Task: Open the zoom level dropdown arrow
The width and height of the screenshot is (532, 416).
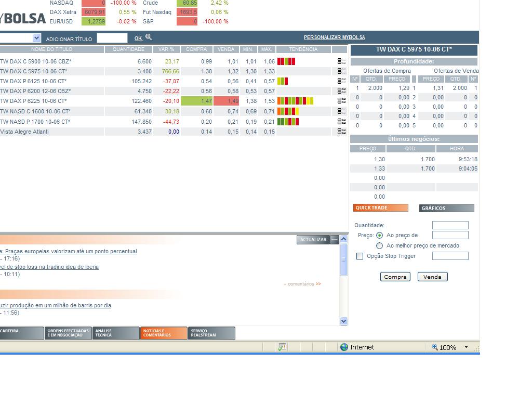Action: point(466,347)
